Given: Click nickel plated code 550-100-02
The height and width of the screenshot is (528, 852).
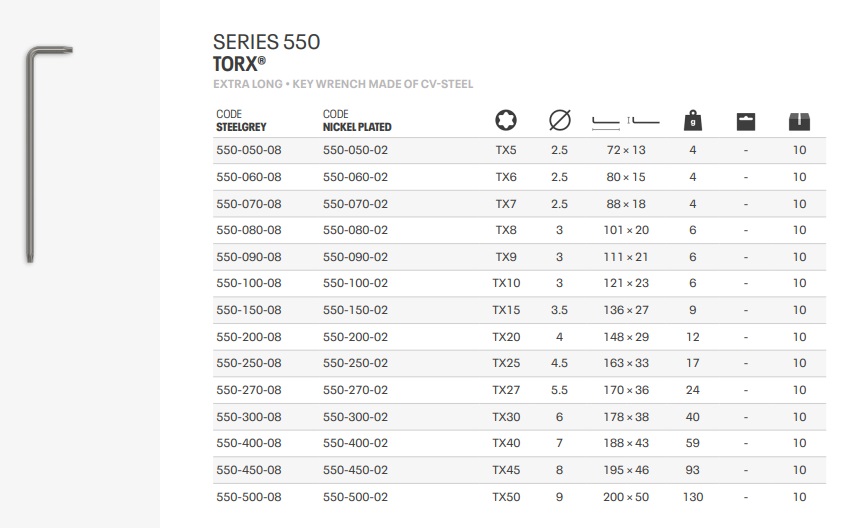Looking at the screenshot, I should click(x=355, y=283).
